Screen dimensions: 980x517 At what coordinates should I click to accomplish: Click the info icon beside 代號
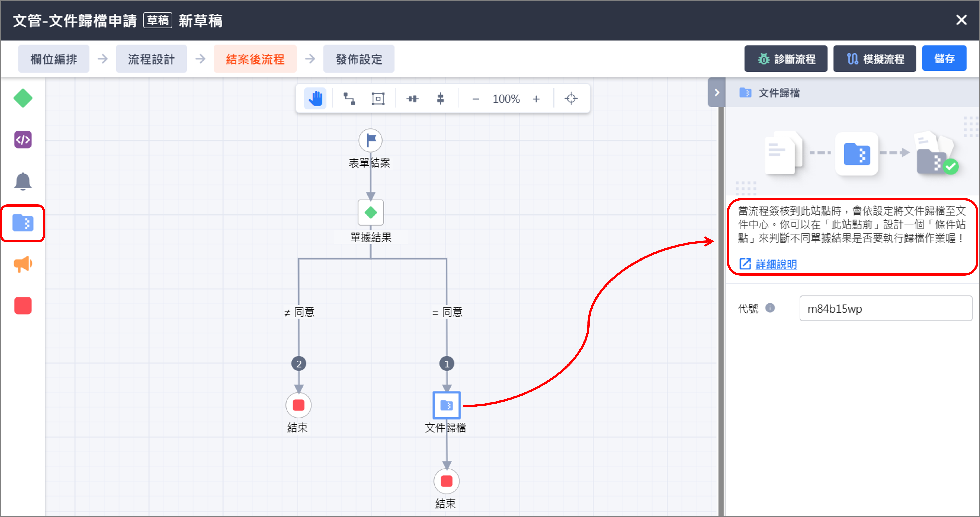[770, 308]
